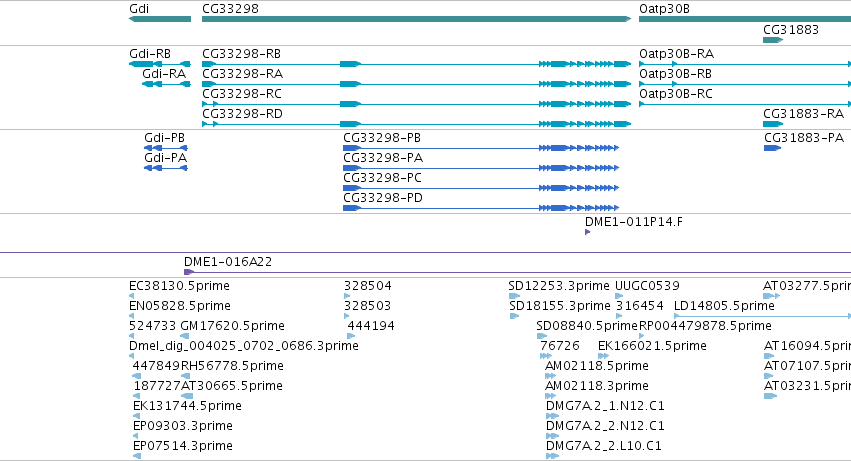Select the CG33298-RB transcript label

tap(242, 54)
